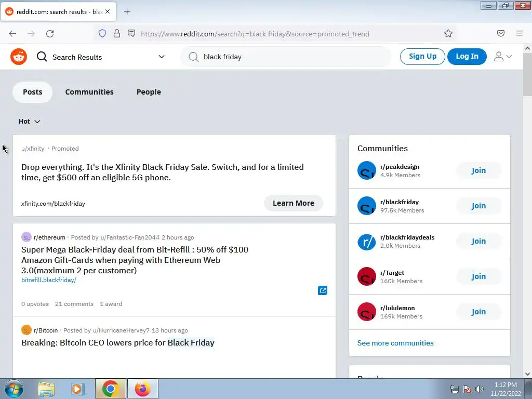The width and height of the screenshot is (532, 399).
Task: Open u/xfinity promoted user link
Action: coord(33,149)
